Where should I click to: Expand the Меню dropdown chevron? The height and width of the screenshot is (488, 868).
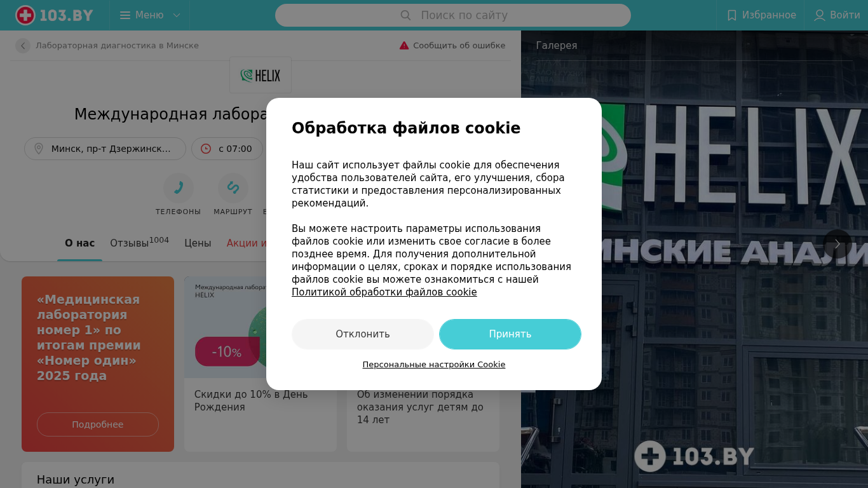click(177, 15)
